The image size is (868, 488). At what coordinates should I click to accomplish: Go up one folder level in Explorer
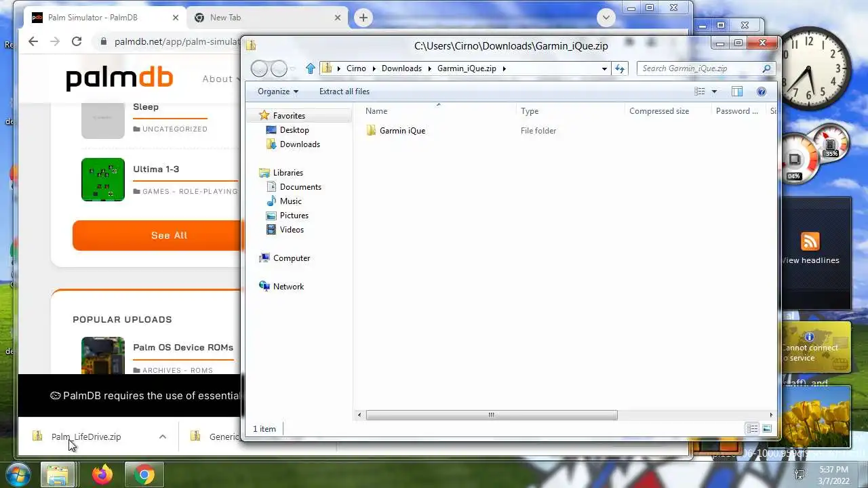(311, 68)
